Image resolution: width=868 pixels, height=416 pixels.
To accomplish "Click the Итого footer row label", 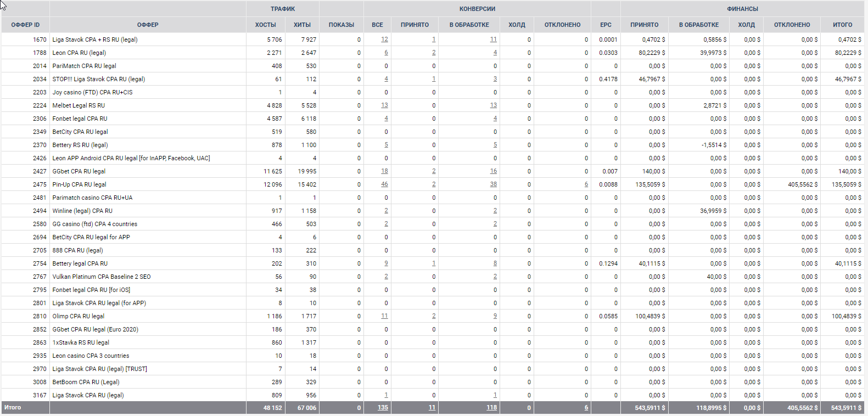I will [x=13, y=407].
